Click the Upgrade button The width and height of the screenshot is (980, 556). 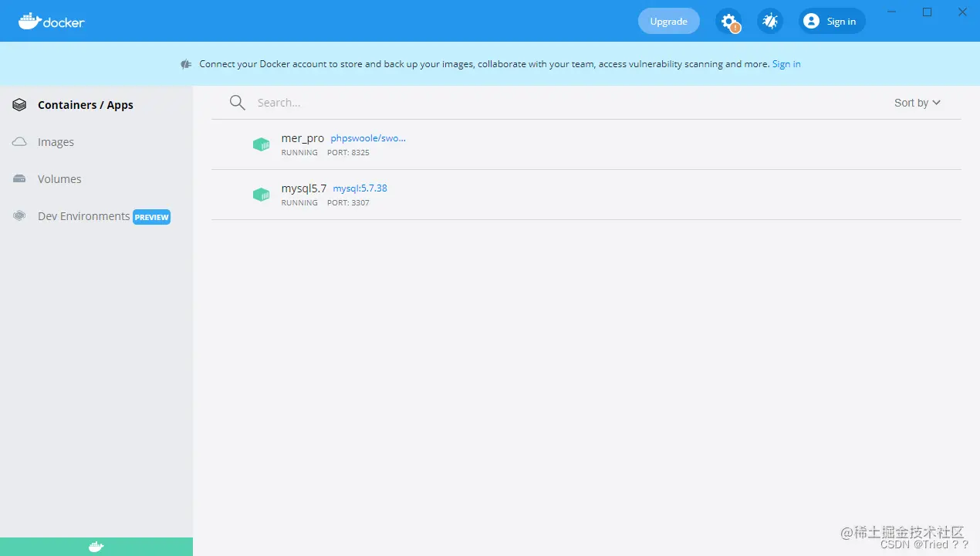coord(668,21)
